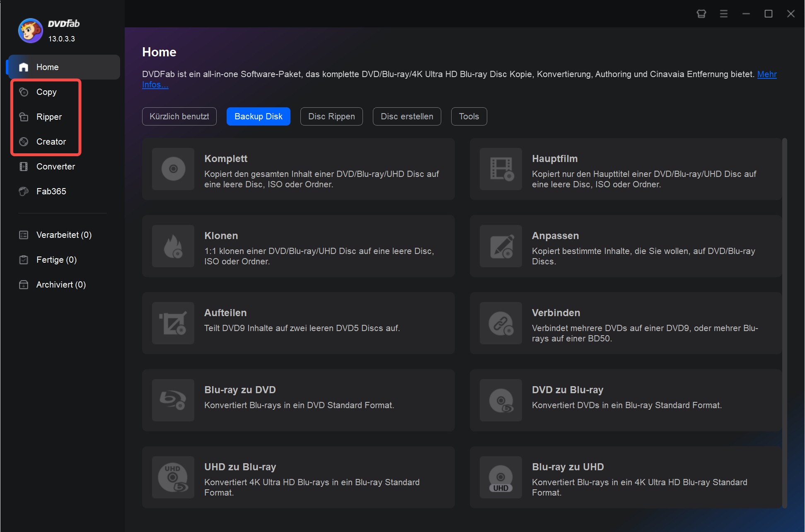Screen dimensions: 805x532
Task: Maximize the DVDFab window
Action: coord(769,14)
